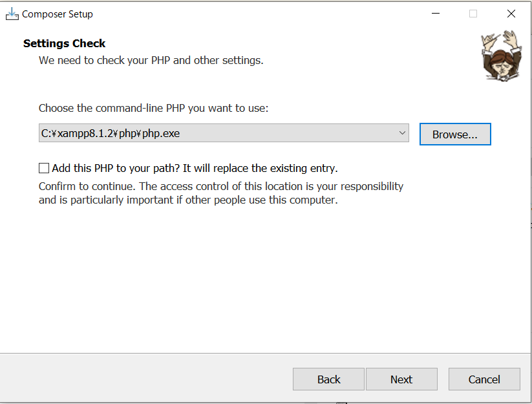Click the "Choose the command-line PHP" label

pyautogui.click(x=153, y=108)
